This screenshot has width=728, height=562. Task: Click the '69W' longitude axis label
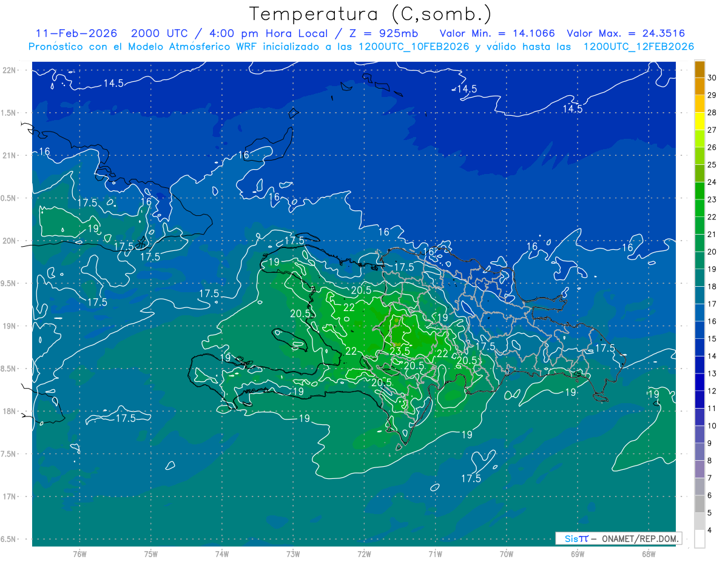(x=578, y=554)
